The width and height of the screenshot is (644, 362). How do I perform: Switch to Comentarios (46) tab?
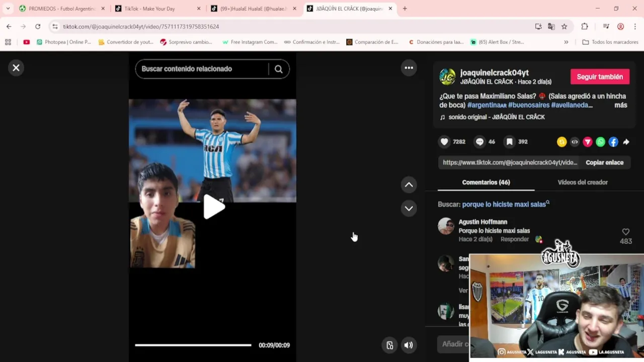[x=486, y=182]
